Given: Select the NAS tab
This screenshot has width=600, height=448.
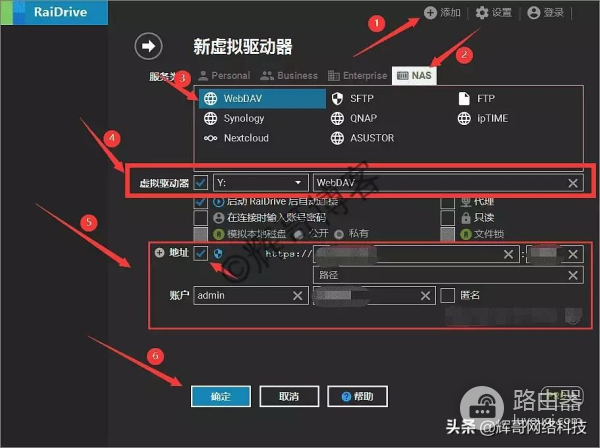Looking at the screenshot, I should [x=414, y=75].
